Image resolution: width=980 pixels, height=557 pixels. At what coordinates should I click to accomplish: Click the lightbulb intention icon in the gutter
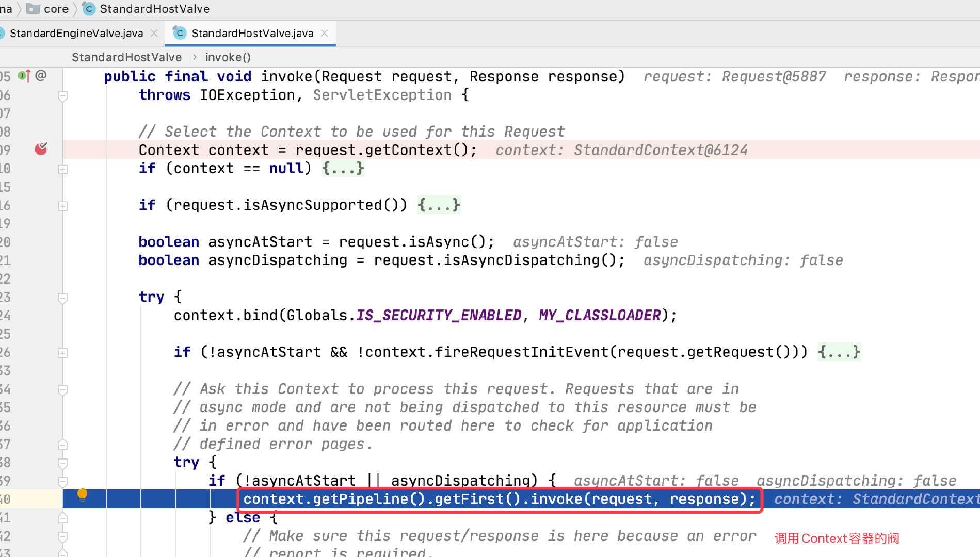[82, 495]
